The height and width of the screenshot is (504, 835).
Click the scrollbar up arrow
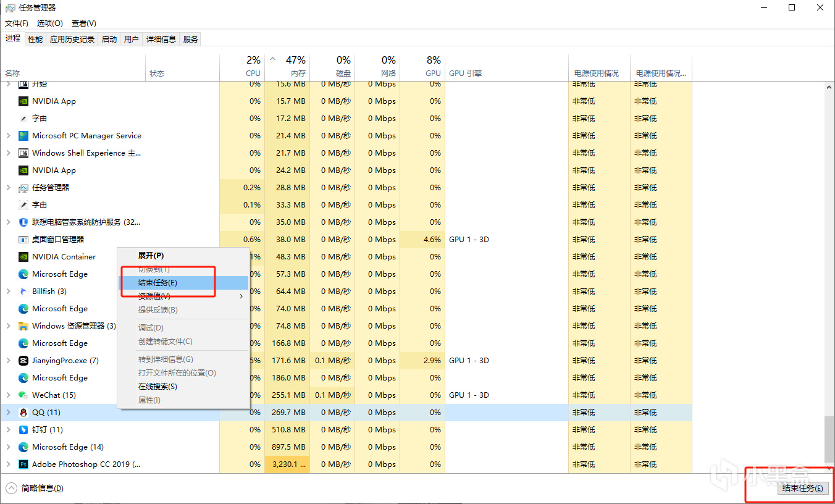(x=829, y=86)
